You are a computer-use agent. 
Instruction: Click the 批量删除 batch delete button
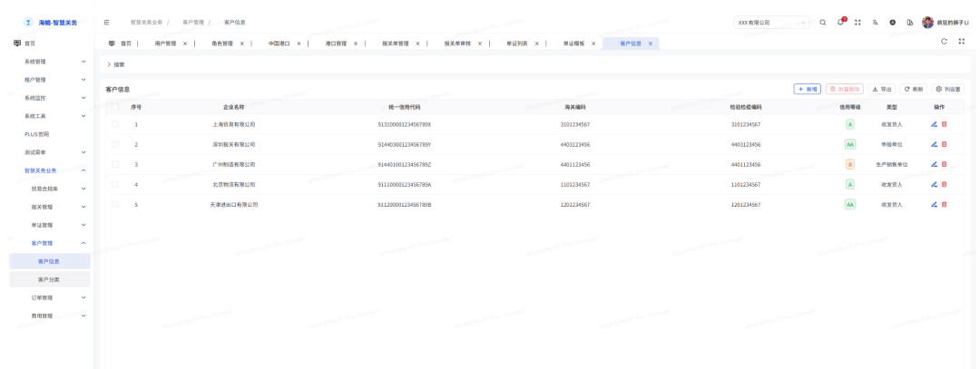tap(845, 89)
